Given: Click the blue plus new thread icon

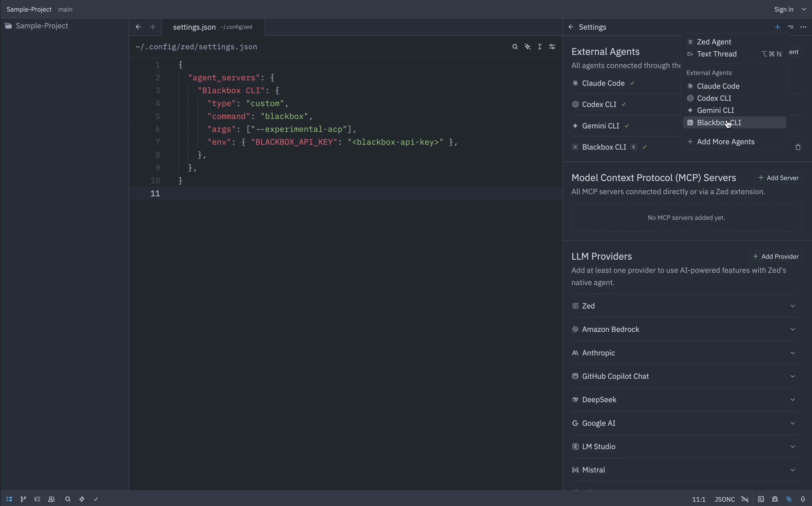Looking at the screenshot, I should (778, 27).
